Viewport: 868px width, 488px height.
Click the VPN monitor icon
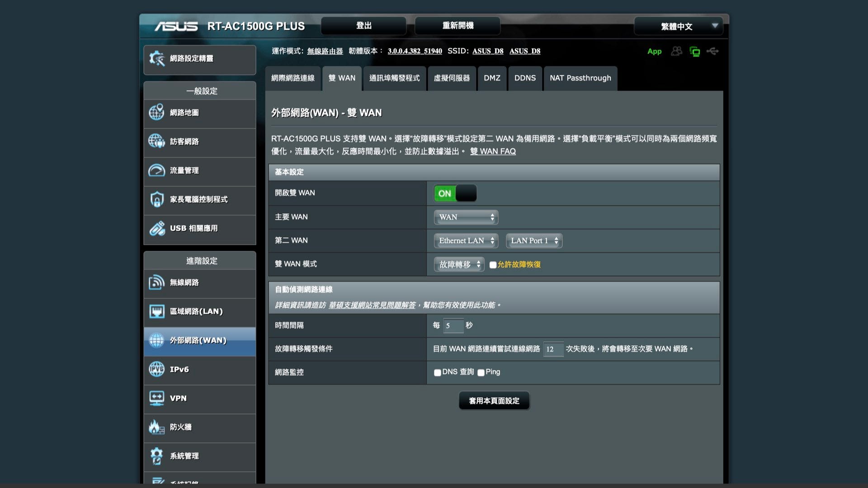tap(156, 398)
